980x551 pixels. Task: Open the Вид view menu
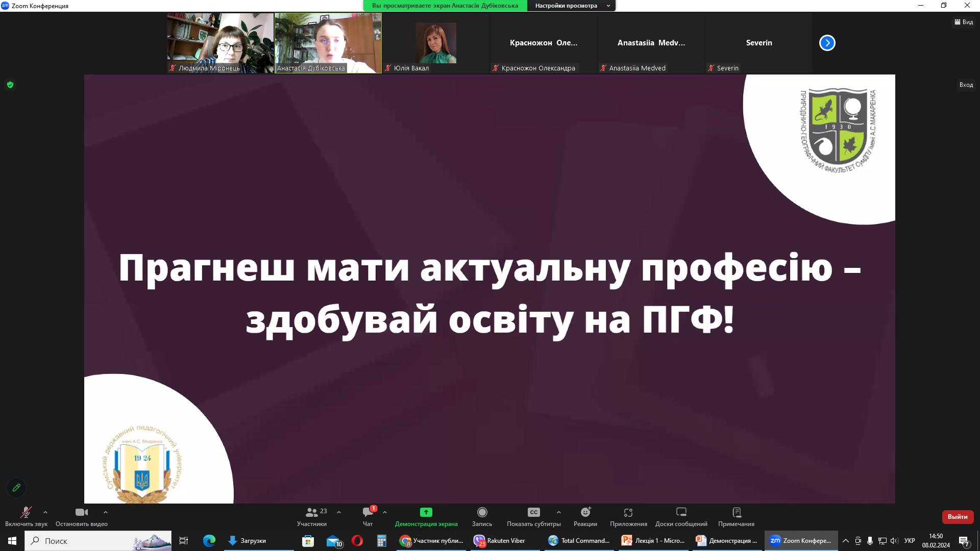pyautogui.click(x=964, y=22)
